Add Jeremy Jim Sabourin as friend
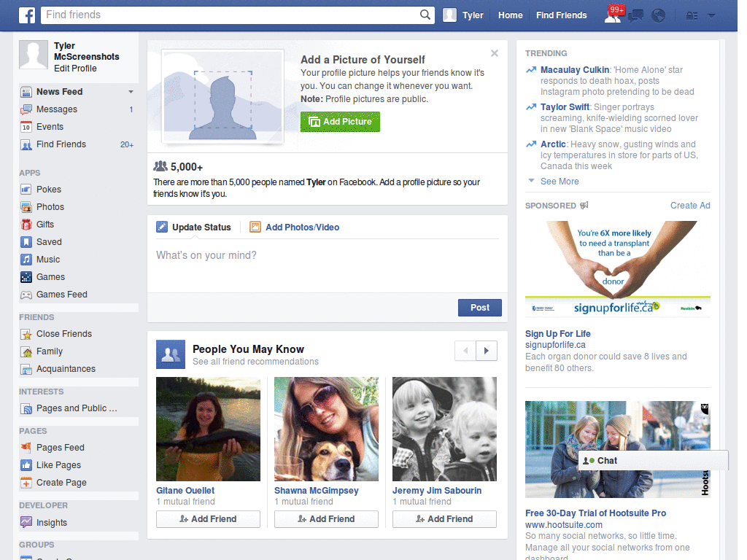The width and height of the screenshot is (747, 560). click(444, 519)
